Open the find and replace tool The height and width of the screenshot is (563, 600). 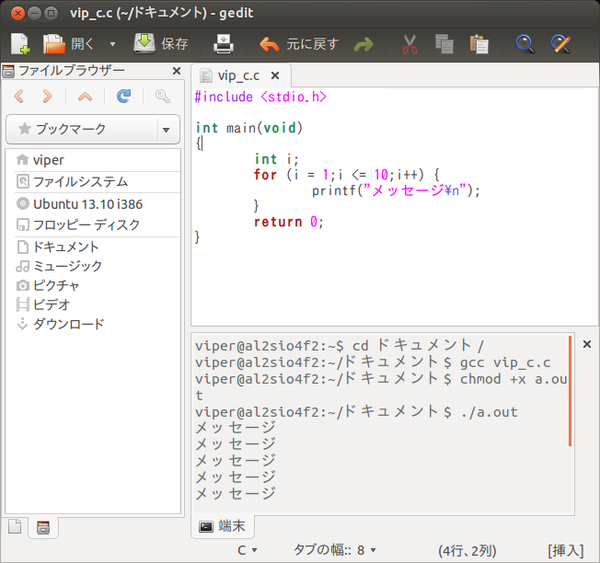click(561, 44)
